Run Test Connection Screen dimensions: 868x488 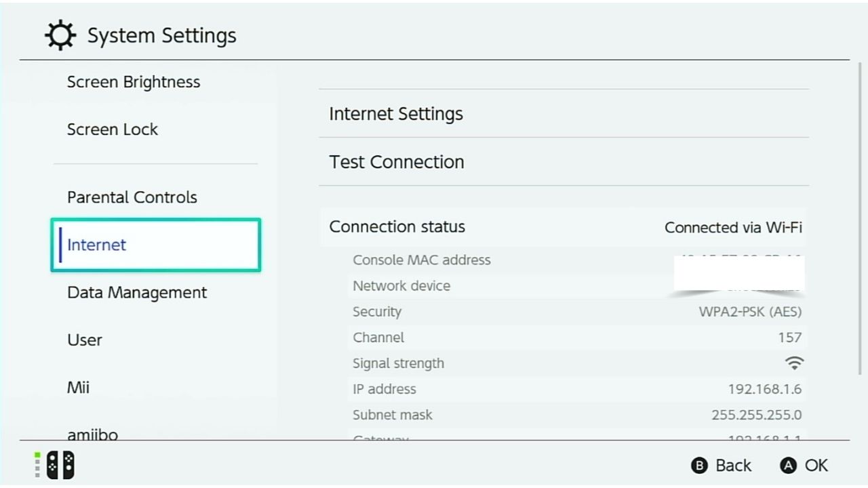click(564, 162)
